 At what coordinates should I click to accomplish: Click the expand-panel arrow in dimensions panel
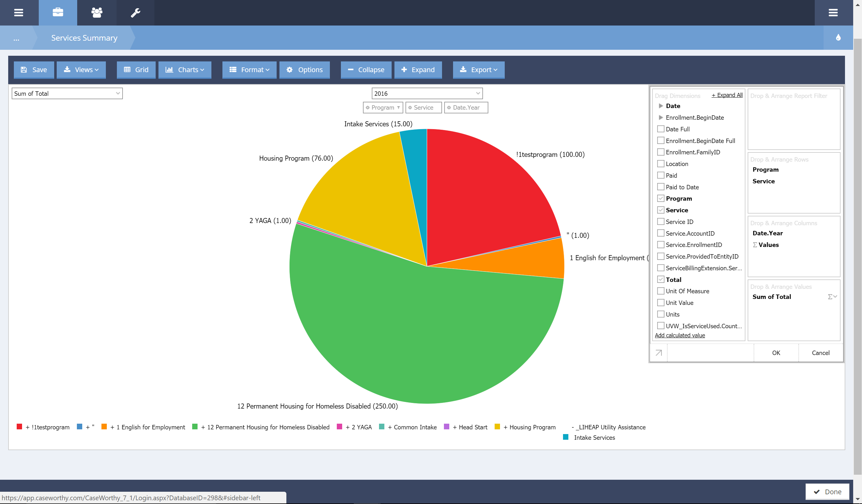(x=658, y=352)
